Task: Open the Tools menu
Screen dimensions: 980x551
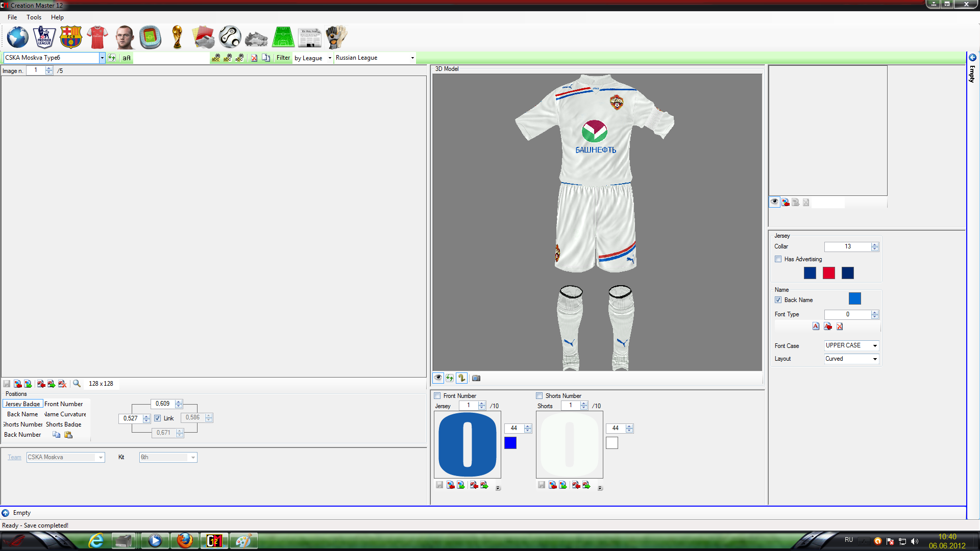Action: tap(34, 17)
